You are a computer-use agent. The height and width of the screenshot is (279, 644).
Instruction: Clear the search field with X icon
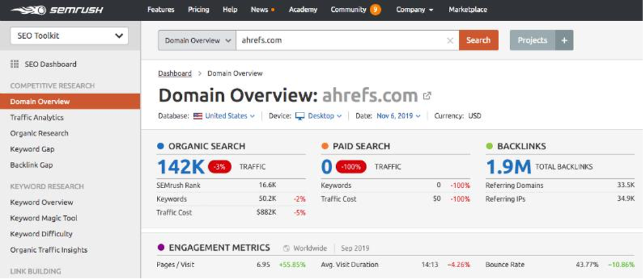(x=450, y=40)
